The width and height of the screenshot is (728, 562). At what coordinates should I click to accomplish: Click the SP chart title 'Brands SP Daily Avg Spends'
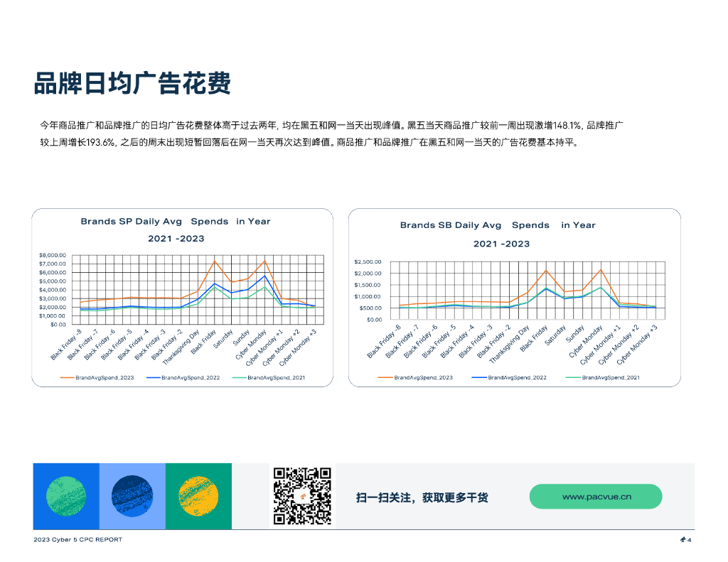click(176, 222)
